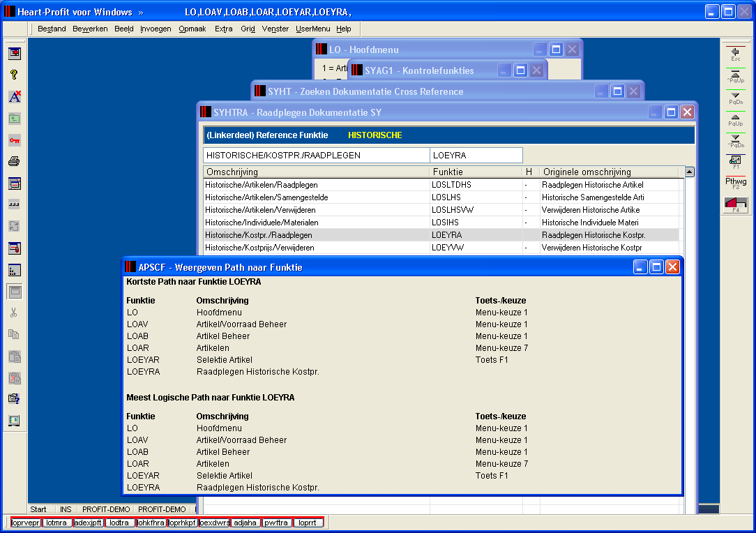This screenshot has height=533, width=756.
Task: Click the copy documents icon in left toolbar
Action: point(15,334)
